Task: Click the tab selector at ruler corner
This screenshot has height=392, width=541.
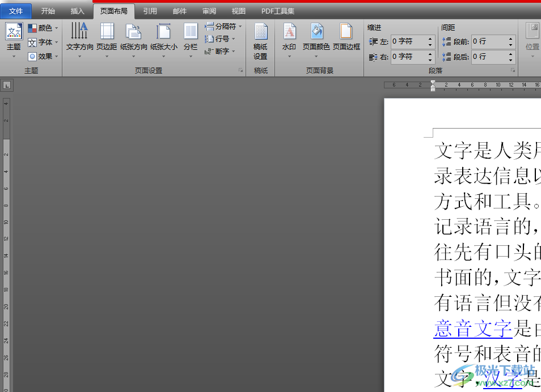Action: 7,86
